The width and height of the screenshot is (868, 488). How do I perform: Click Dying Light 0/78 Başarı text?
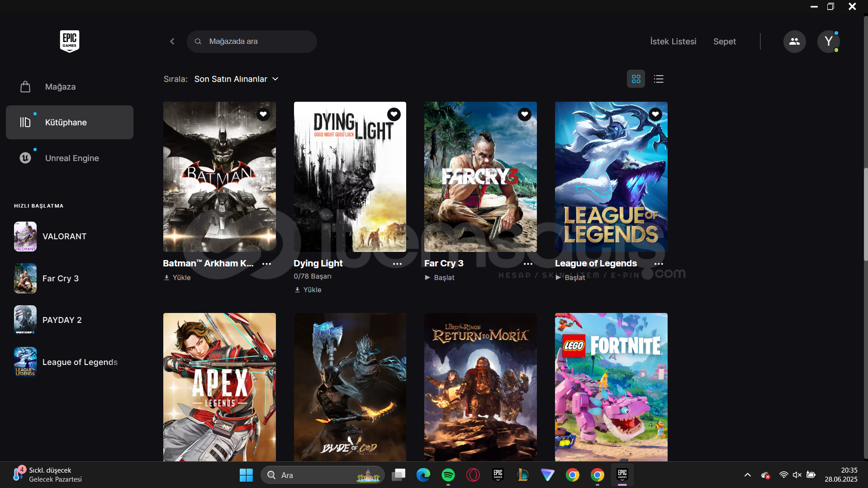[x=313, y=276]
